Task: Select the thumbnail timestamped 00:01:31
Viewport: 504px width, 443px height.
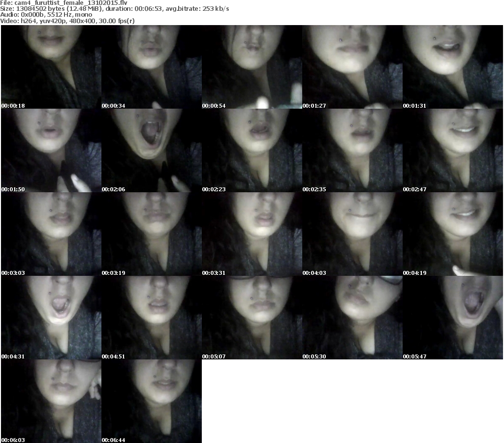Action: 453,67
